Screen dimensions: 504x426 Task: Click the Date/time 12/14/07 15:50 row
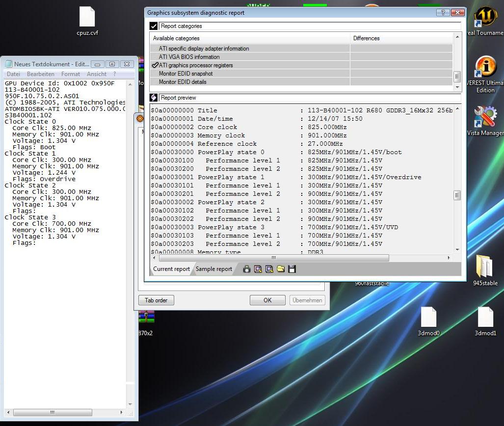click(x=257, y=119)
